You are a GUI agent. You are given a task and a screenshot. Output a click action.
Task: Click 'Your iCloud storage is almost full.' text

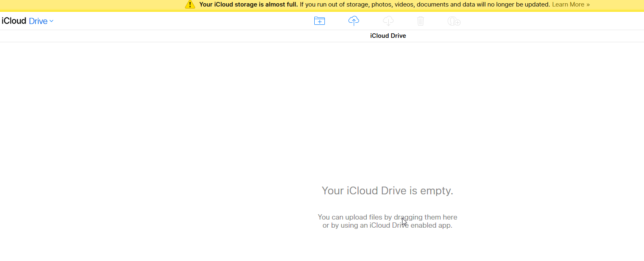tap(248, 4)
